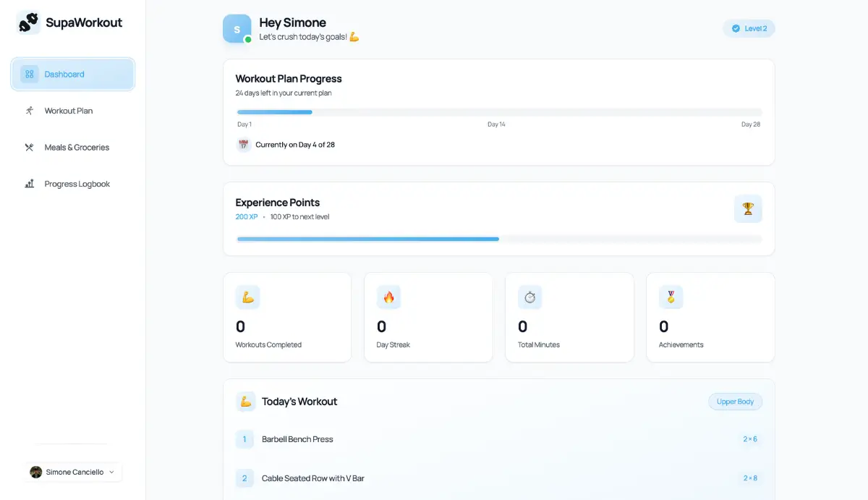Click the blue S profile avatar
Screen dimensions: 868x500
point(237,29)
